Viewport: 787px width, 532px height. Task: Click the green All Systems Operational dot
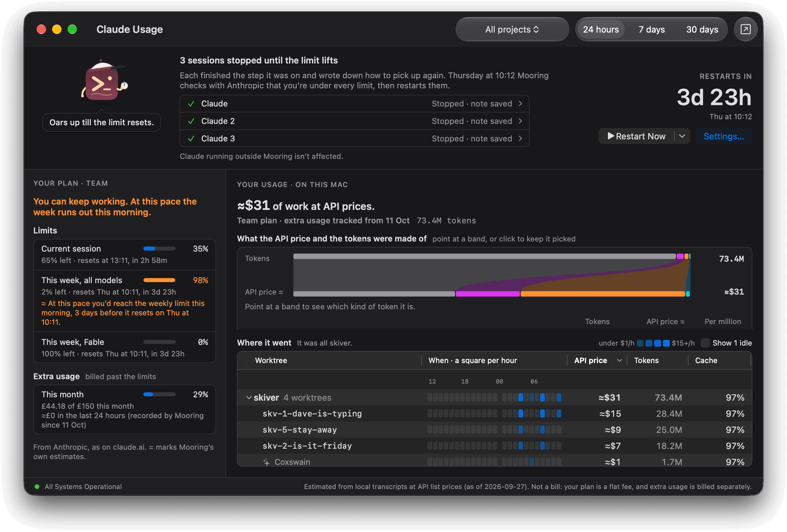pos(37,487)
